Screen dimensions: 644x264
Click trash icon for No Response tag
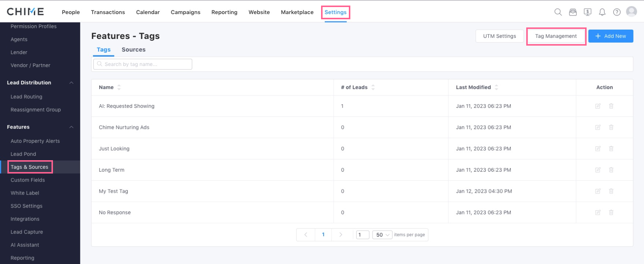click(x=611, y=212)
